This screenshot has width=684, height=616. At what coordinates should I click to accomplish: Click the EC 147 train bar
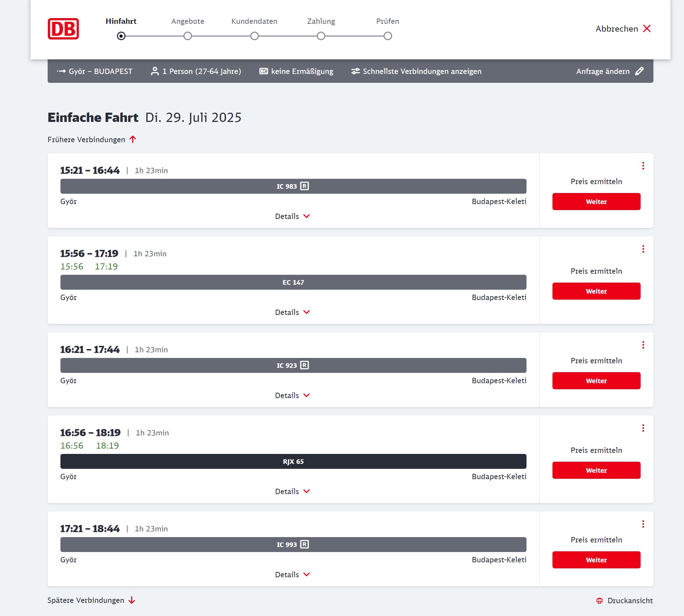pos(293,282)
